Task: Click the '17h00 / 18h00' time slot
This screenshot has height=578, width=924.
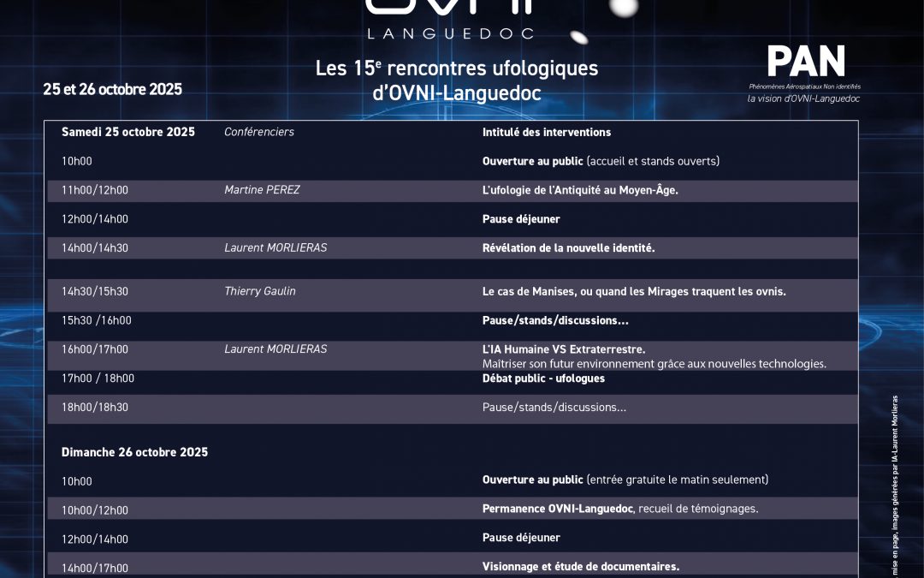Action: click(98, 378)
